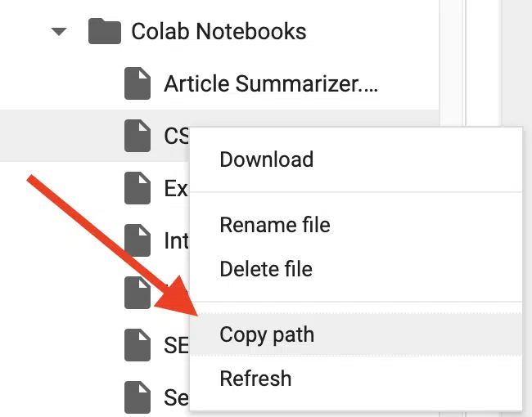Select Refresh in the context menu
Viewport: 532px width, 417px height.
pyautogui.click(x=255, y=378)
